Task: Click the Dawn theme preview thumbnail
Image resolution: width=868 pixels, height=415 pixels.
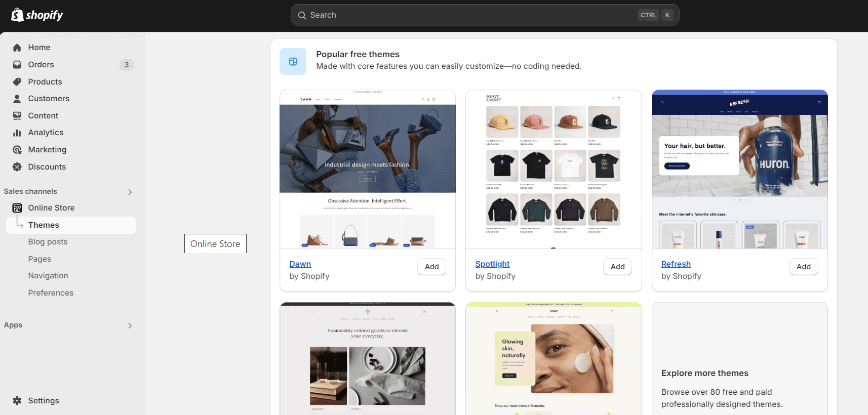Action: tap(368, 170)
